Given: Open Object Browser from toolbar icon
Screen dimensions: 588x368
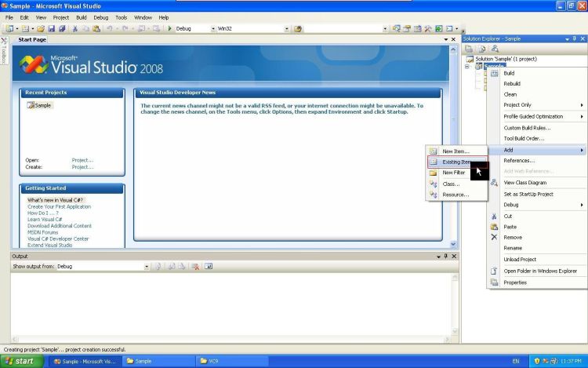Looking at the screenshot, I should click(417, 28).
